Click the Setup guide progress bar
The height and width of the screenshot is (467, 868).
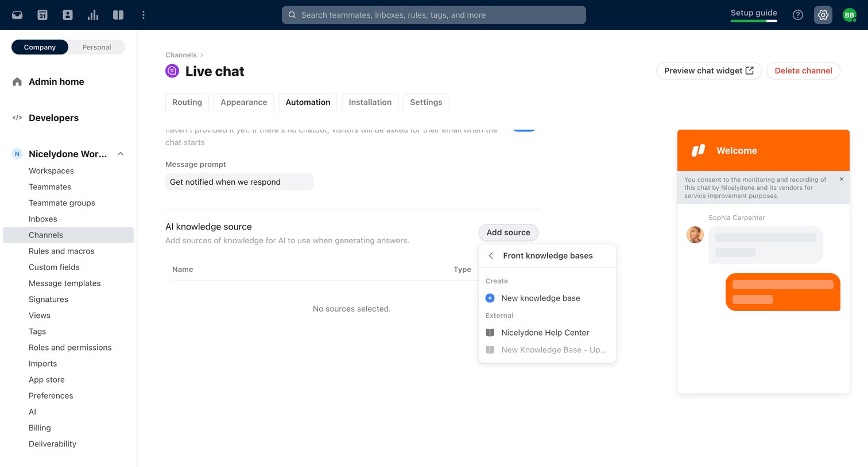(x=754, y=21)
